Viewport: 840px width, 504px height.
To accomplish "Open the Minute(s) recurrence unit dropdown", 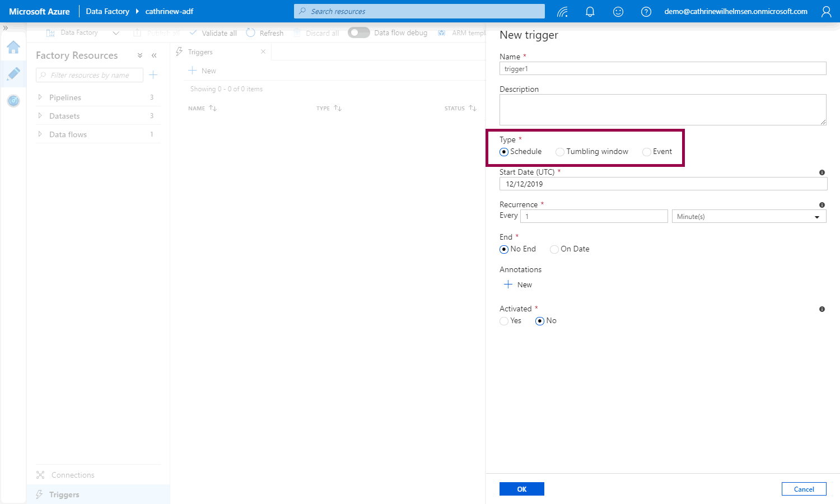I will (749, 217).
